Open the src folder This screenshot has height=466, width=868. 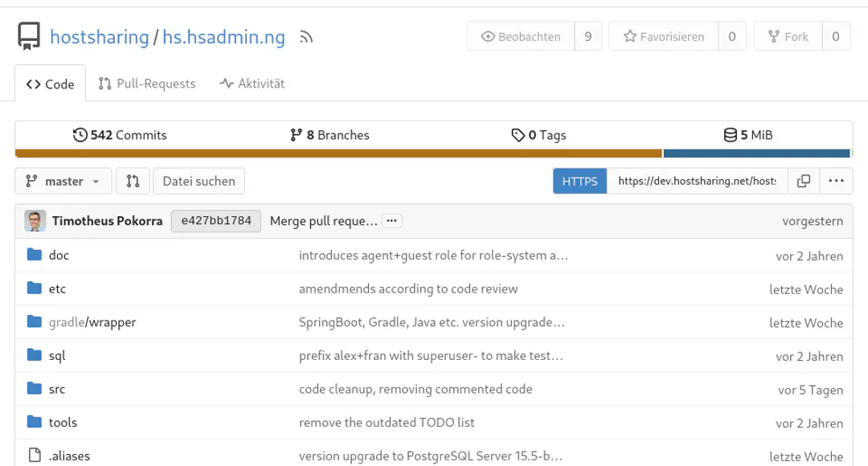pos(56,389)
